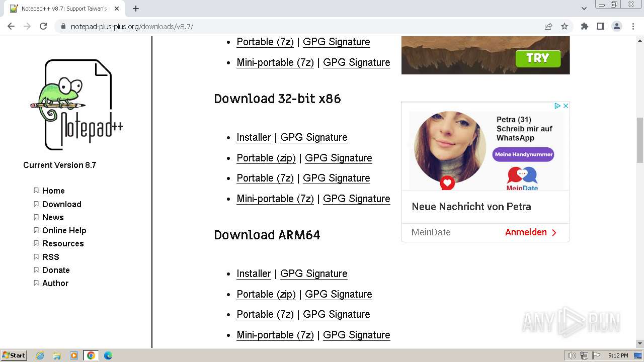Reload the Notepad++ downloads page

(x=43, y=26)
